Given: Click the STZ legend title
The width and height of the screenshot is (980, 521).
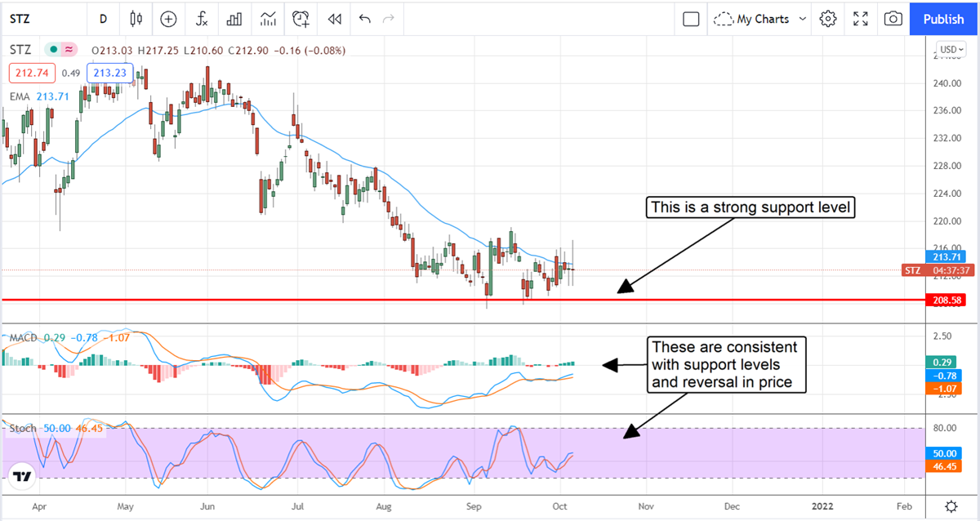Looking at the screenshot, I should 20,50.
